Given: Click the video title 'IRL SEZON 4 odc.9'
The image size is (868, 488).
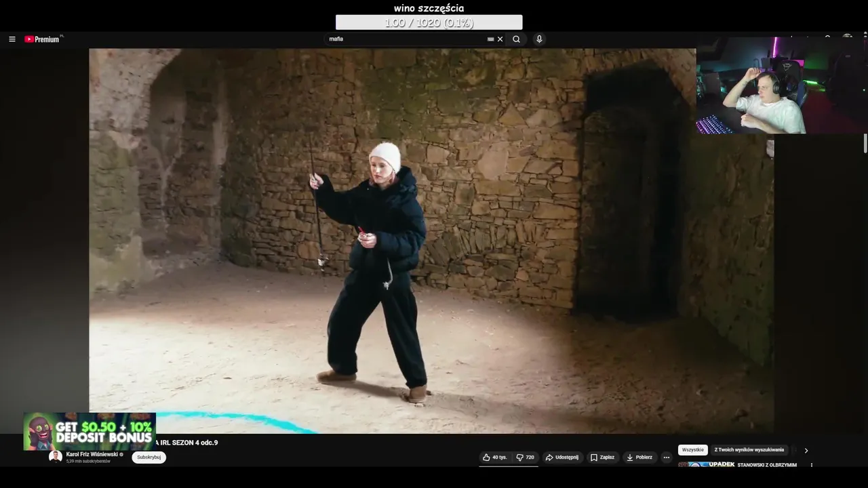Looking at the screenshot, I should [x=187, y=443].
